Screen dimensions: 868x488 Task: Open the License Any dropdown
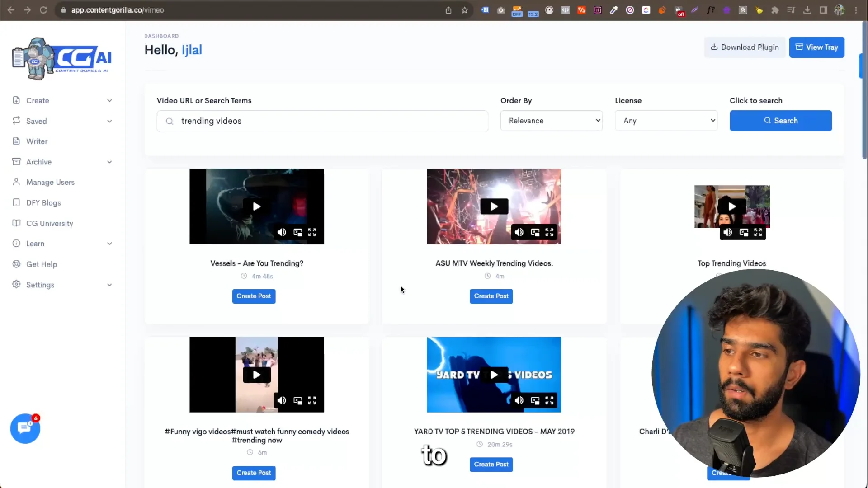(666, 121)
